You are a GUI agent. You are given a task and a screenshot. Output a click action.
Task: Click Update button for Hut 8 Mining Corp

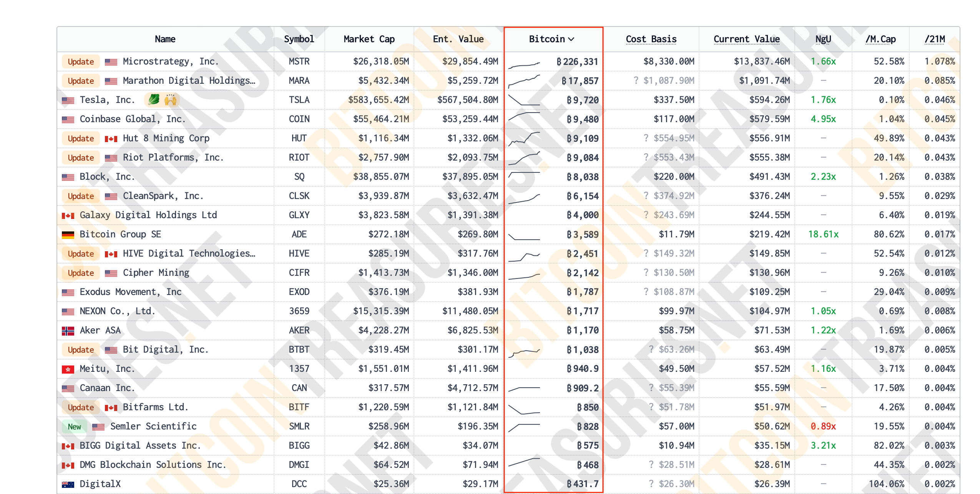81,138
